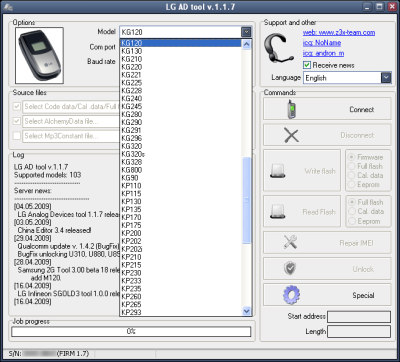
Task: Pick KP130 in the dropdown list
Action: pyautogui.click(x=180, y=201)
